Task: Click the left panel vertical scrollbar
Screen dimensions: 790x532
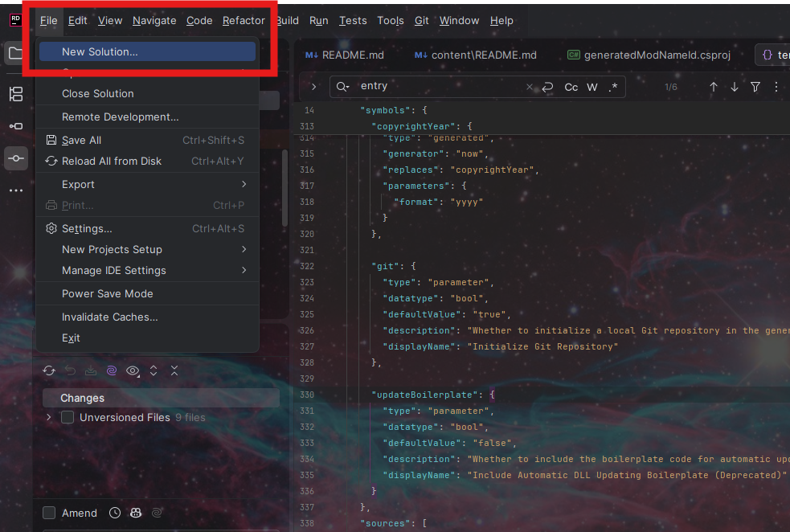Action: click(284, 189)
